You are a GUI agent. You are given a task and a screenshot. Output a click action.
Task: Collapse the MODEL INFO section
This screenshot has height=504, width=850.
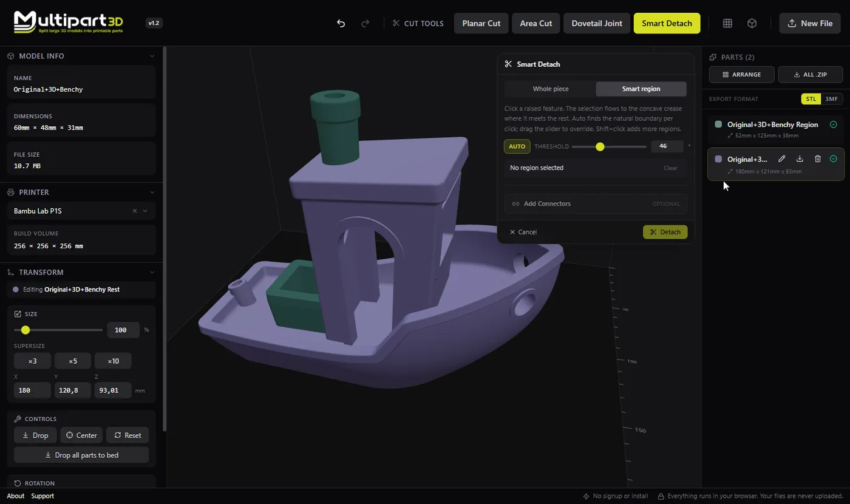point(152,56)
